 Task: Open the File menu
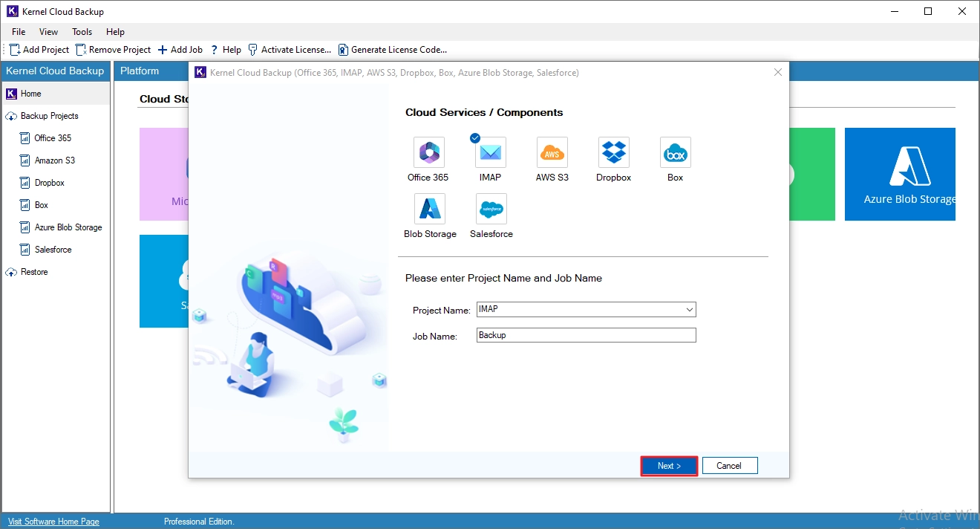(19, 32)
